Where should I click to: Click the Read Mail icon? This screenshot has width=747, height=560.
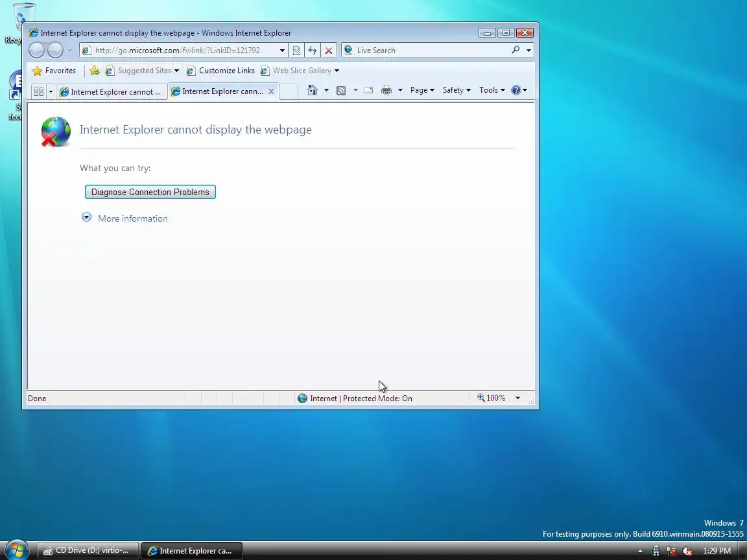pyautogui.click(x=368, y=90)
